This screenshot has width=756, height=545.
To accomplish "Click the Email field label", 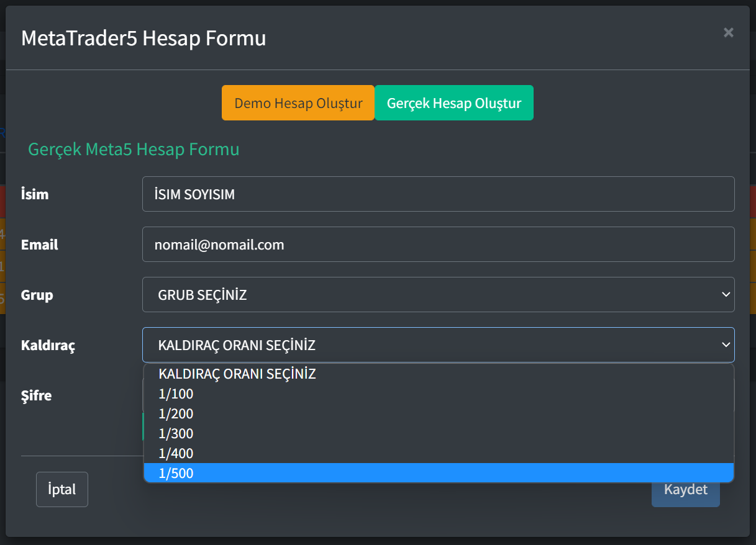I will [39, 245].
